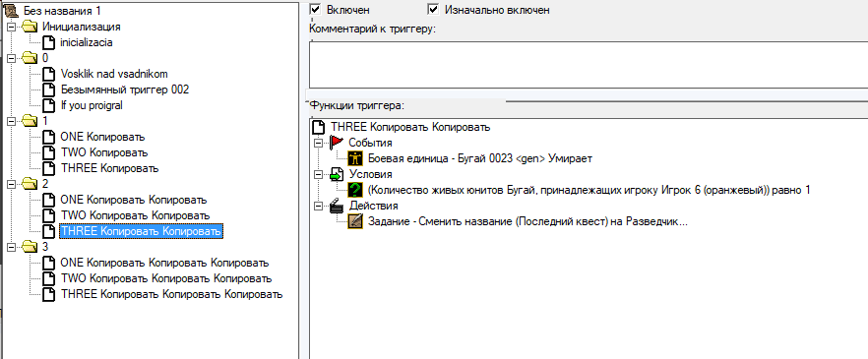Click the Действия label in functions
868x359 pixels.
[373, 206]
